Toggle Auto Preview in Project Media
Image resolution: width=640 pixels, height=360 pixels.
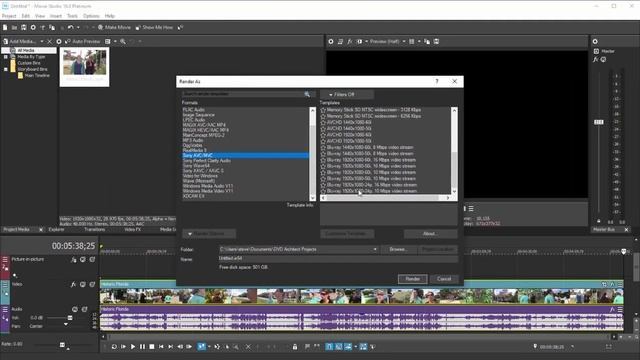(83, 41)
